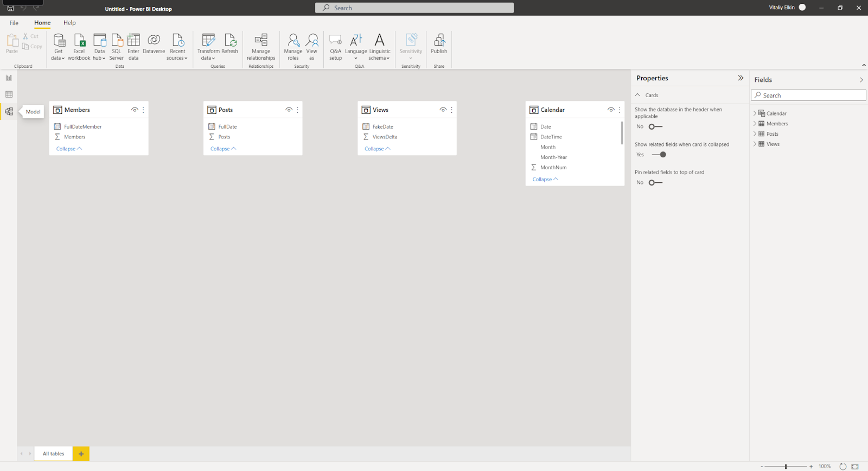Collapse the ribbon
Screen dimensions: 868x471
click(864, 65)
